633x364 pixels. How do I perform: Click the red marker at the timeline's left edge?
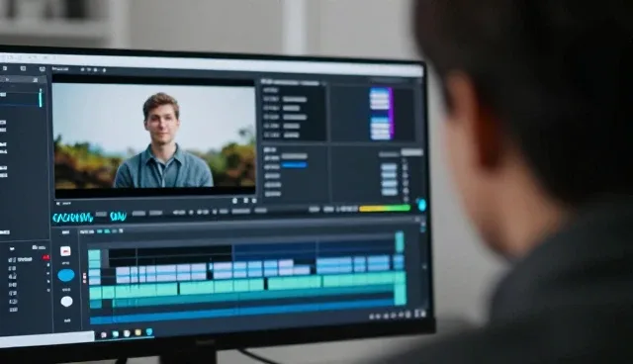84,277
